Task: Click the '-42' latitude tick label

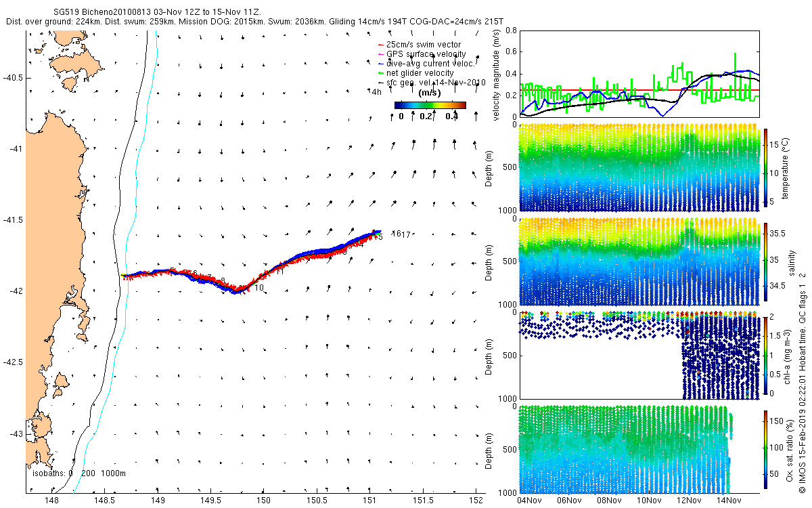Action: click(x=15, y=291)
